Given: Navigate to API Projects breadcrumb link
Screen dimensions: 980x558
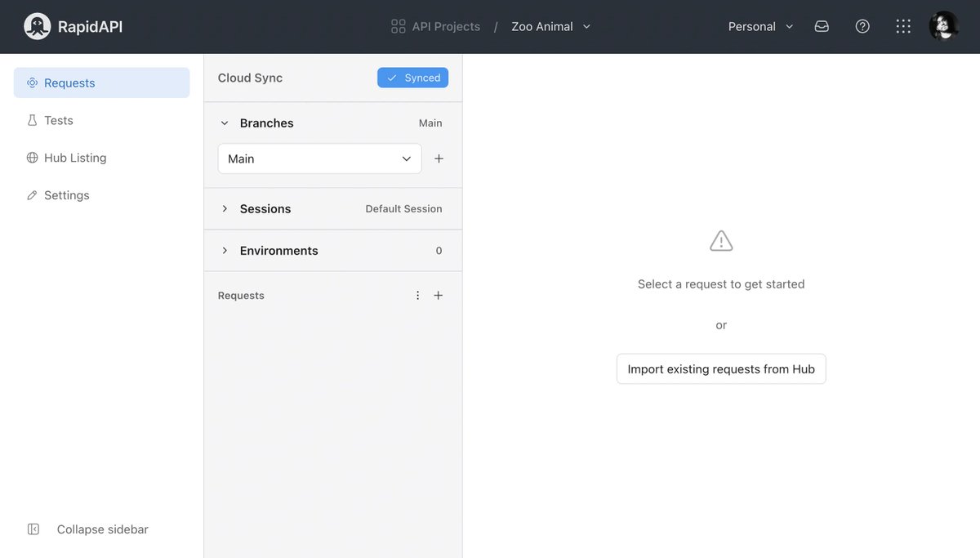Looking at the screenshot, I should tap(444, 25).
